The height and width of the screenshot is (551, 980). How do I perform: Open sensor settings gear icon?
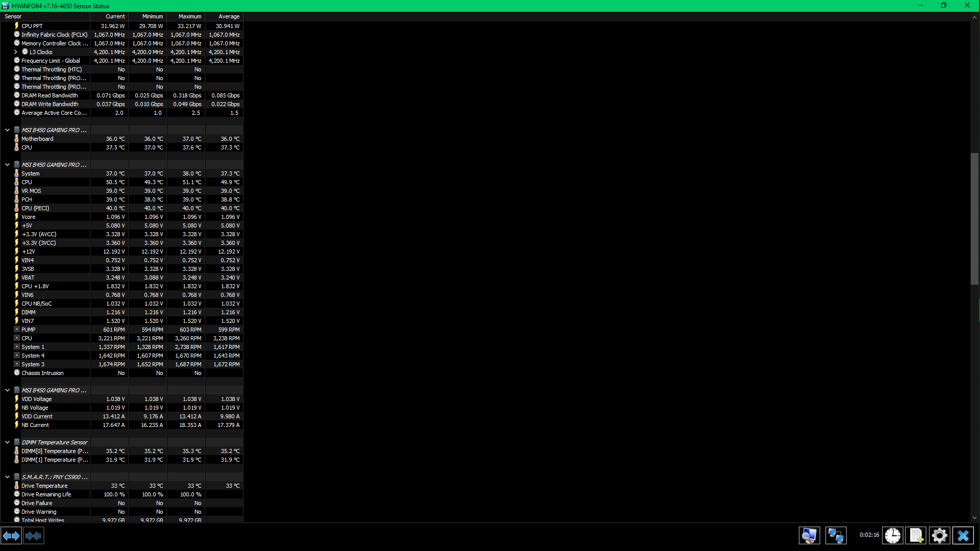[939, 536]
